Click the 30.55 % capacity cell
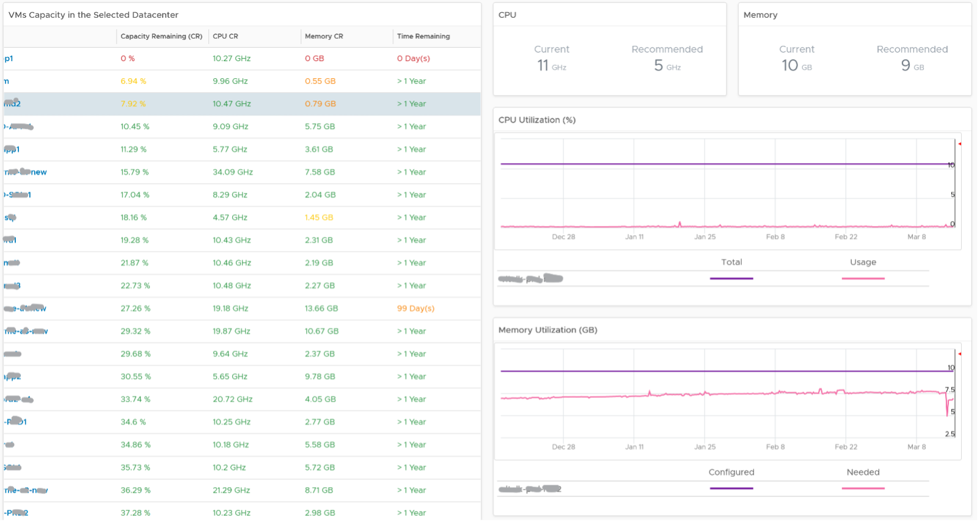Image resolution: width=980 pixels, height=522 pixels. 136,377
